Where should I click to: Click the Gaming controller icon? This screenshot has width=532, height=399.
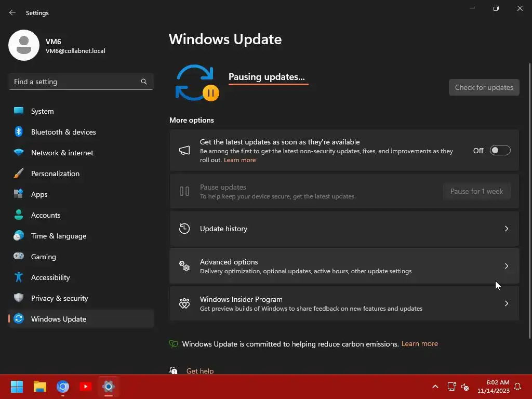pyautogui.click(x=19, y=256)
